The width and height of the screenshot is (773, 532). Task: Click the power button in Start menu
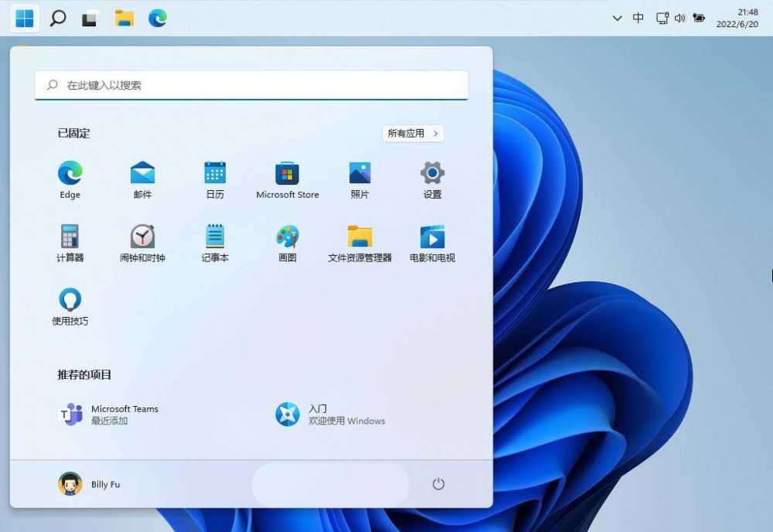coord(439,483)
